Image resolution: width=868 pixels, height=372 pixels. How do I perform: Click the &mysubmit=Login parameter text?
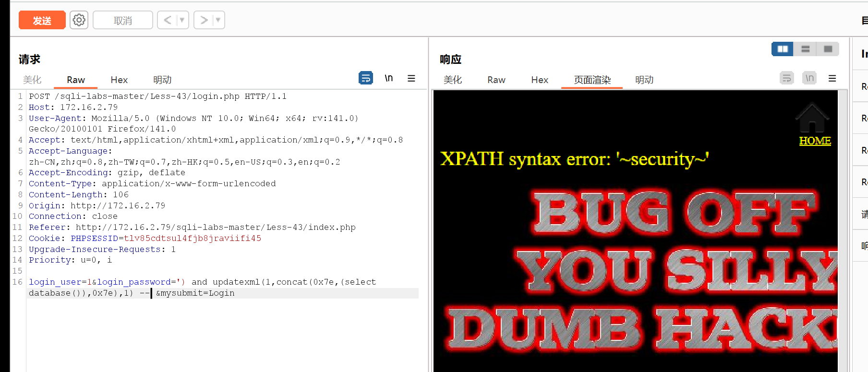(x=195, y=293)
